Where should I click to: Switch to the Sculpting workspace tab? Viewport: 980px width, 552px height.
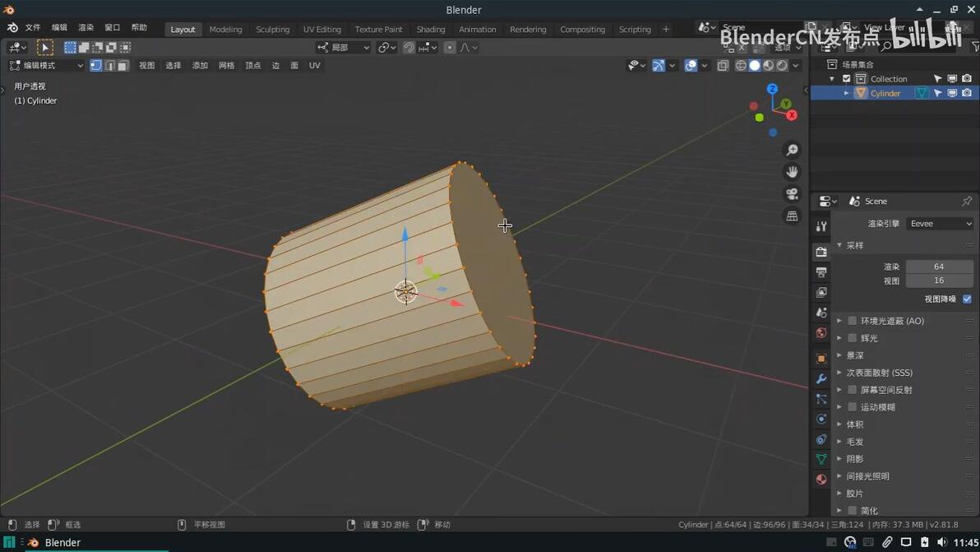click(x=272, y=30)
